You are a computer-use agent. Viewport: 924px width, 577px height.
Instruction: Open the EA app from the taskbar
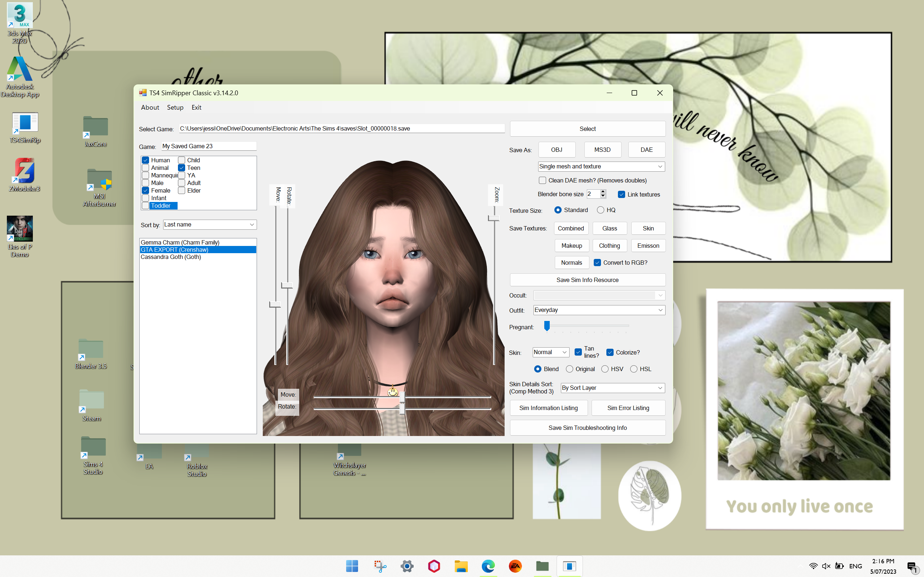[x=515, y=566]
